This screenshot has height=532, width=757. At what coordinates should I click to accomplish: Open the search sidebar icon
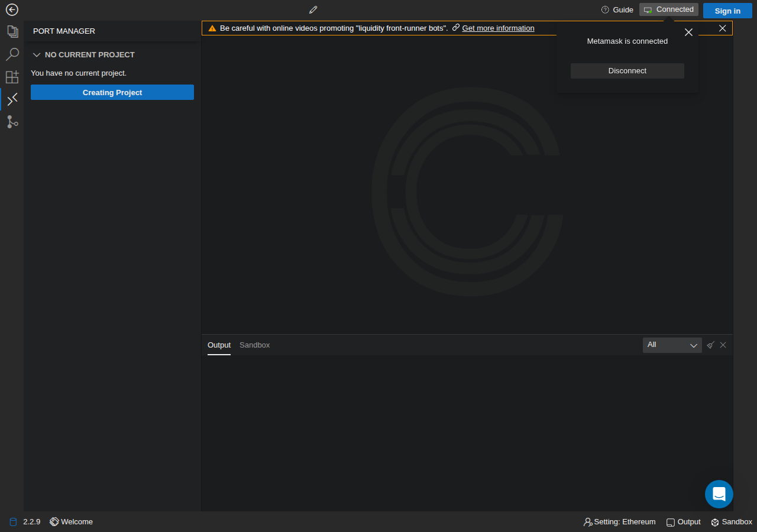tap(12, 54)
